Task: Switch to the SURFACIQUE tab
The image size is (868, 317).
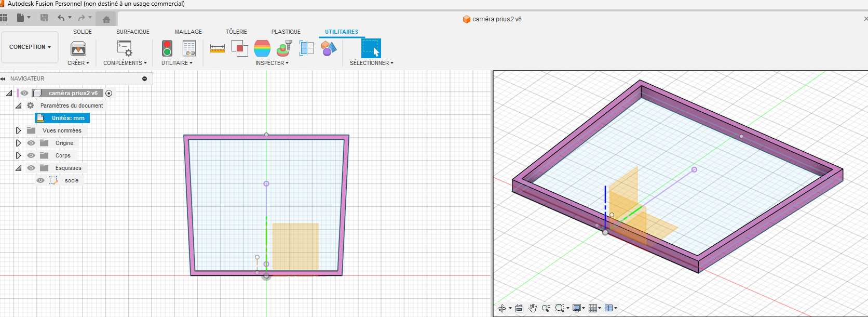Action: coord(133,32)
